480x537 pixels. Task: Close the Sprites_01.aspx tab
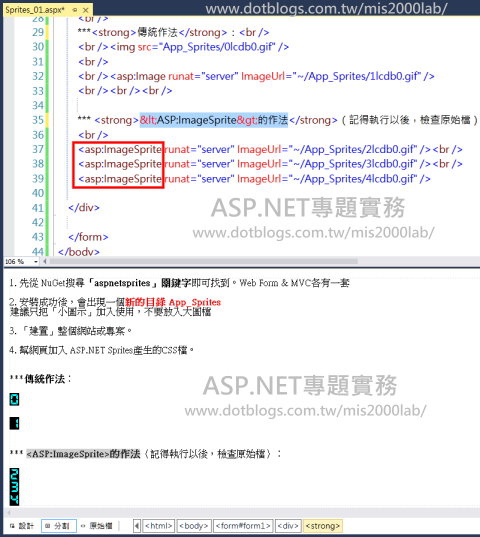pyautogui.click(x=86, y=10)
